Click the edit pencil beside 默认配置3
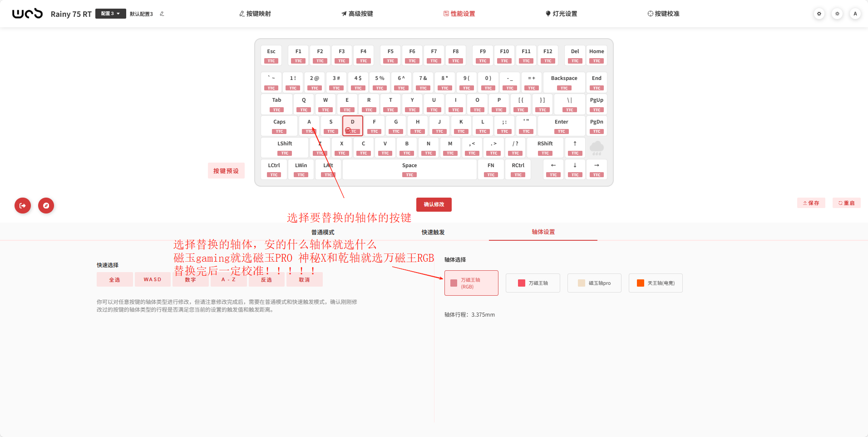 (x=162, y=14)
